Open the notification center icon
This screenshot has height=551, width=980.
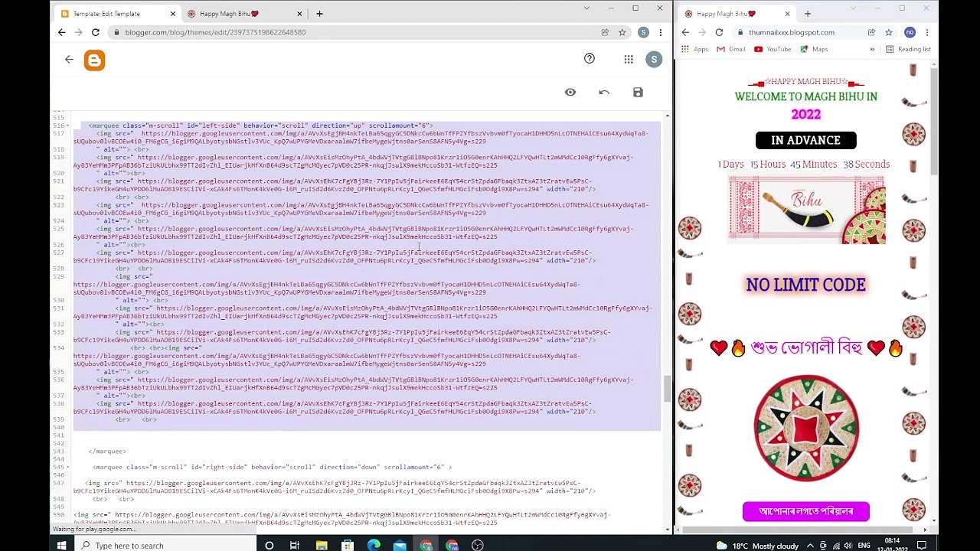click(923, 546)
